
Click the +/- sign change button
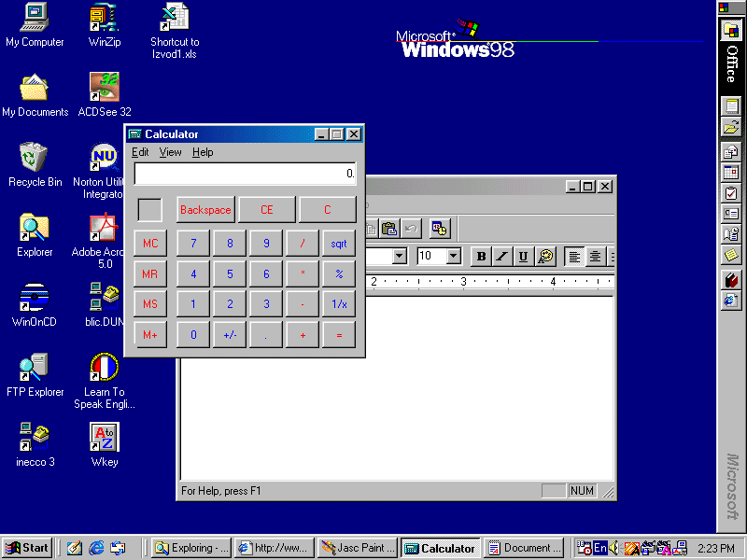[x=230, y=335]
